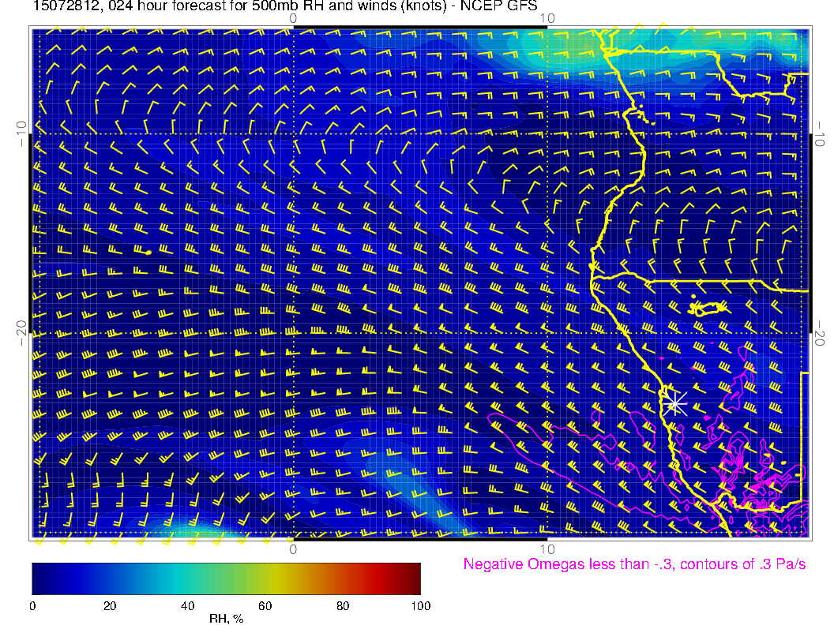Click the colorbar tick label '80'

tap(343, 606)
